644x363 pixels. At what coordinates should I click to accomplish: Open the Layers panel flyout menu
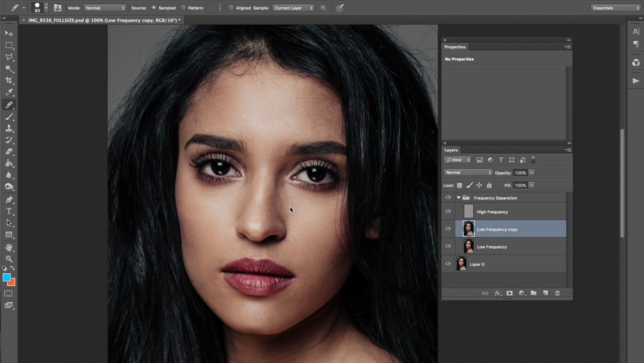[568, 150]
